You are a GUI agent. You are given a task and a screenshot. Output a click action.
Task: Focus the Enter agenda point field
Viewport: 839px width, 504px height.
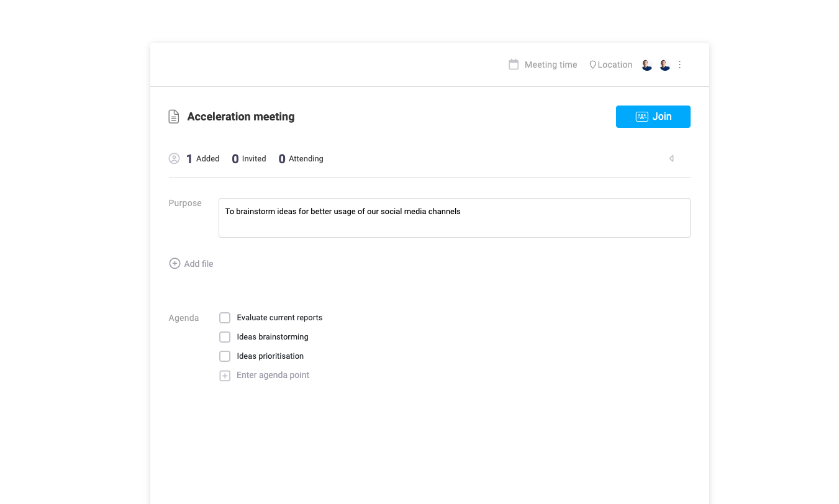(x=273, y=376)
